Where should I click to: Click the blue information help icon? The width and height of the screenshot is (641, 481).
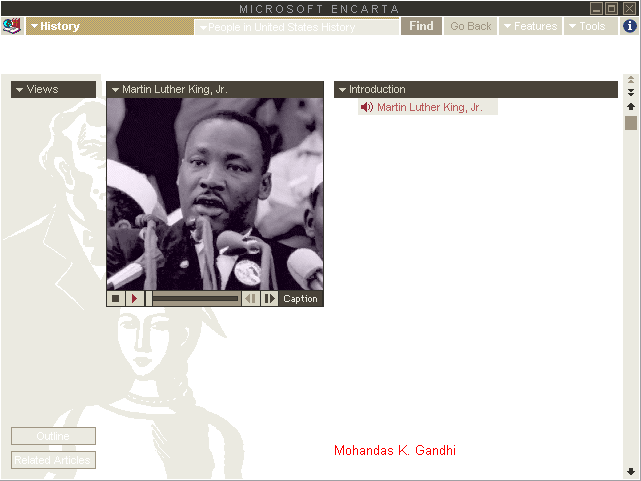pos(630,26)
